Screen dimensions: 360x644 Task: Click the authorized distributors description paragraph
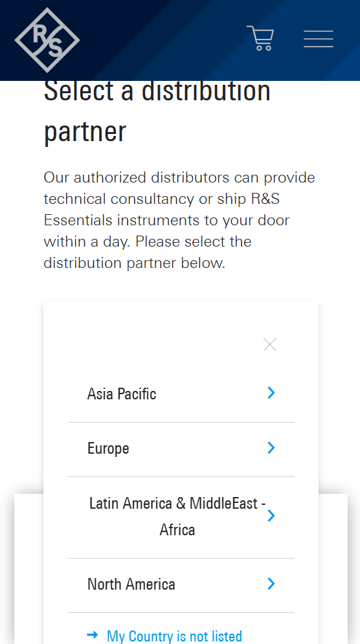coord(179,220)
